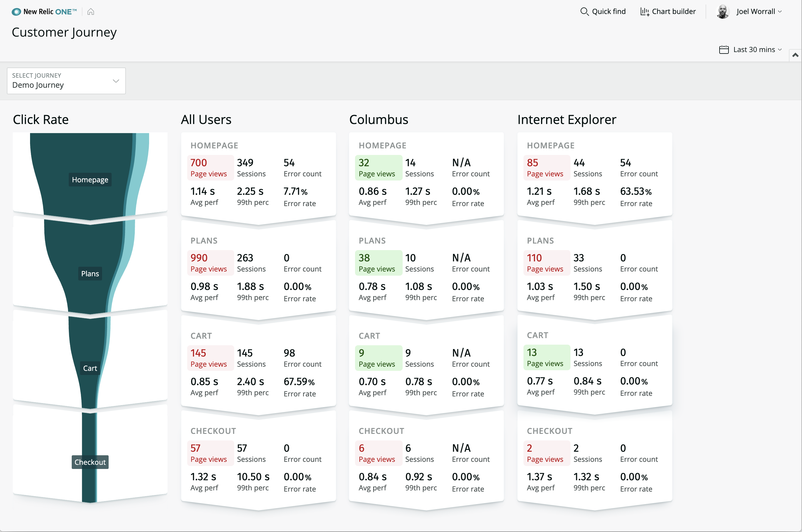This screenshot has height=532, width=802.
Task: Open the Chart builder icon
Action: coord(645,12)
